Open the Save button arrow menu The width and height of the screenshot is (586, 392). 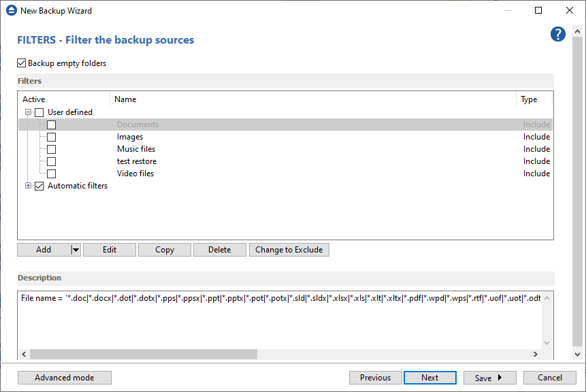tap(500, 378)
